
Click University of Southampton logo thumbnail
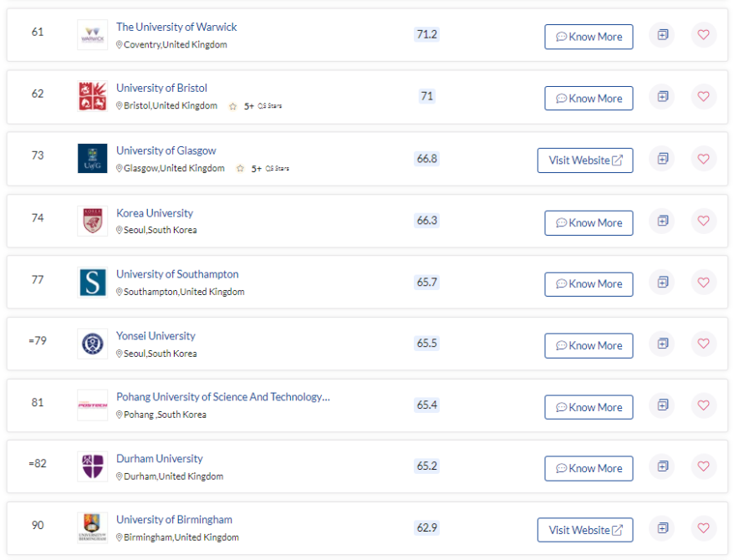[x=93, y=283]
